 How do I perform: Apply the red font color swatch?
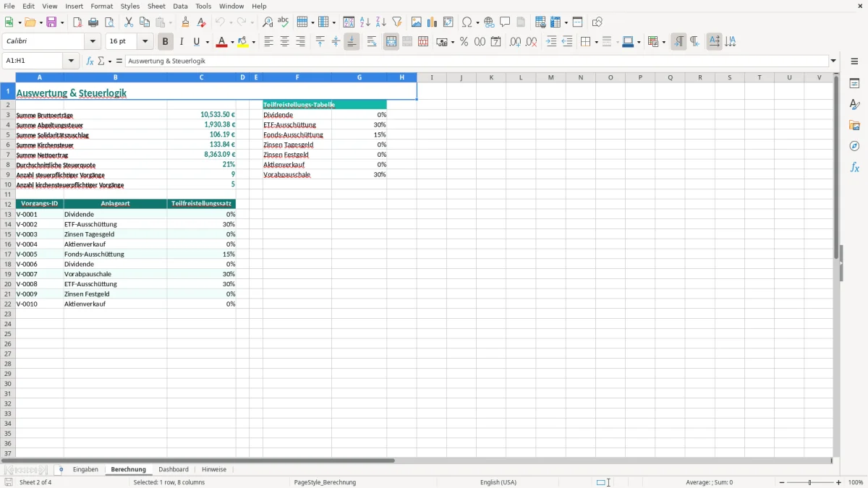tap(221, 42)
